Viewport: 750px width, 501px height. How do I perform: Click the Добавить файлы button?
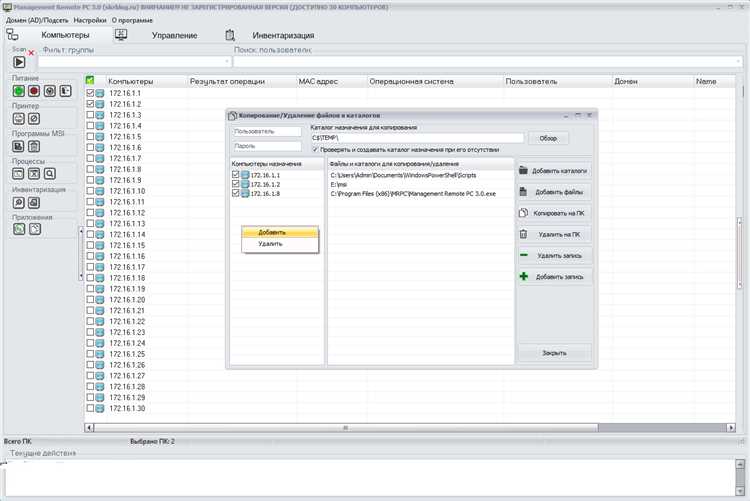pyautogui.click(x=554, y=192)
